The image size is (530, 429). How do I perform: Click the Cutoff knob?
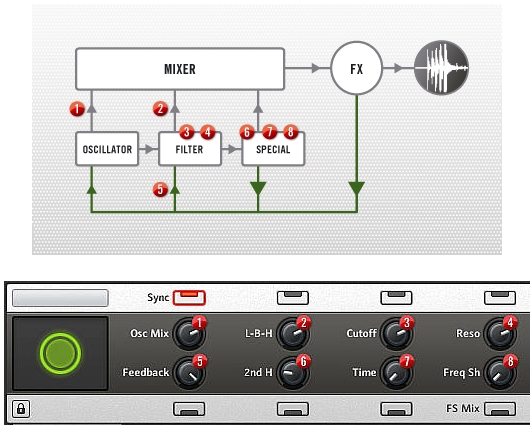(396, 334)
